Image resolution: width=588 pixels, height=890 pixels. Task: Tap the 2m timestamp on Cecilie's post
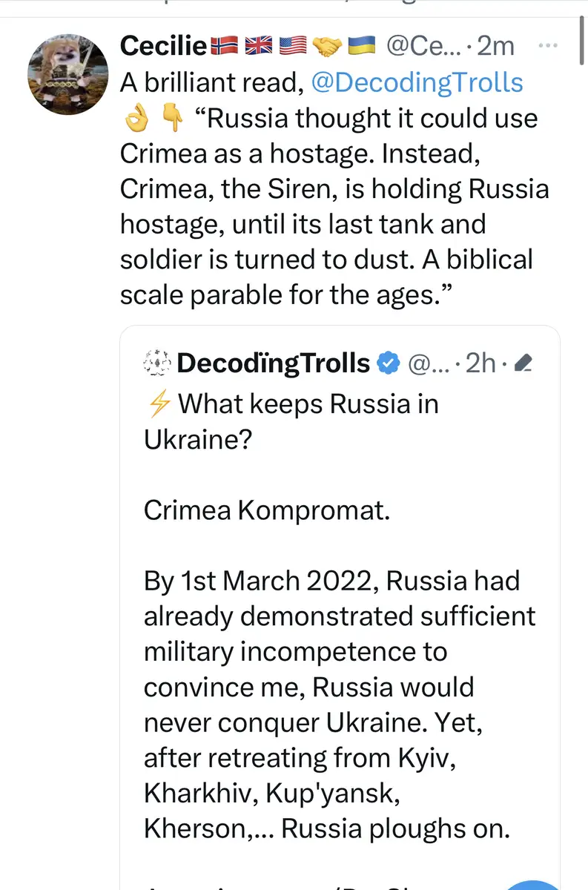point(496,46)
